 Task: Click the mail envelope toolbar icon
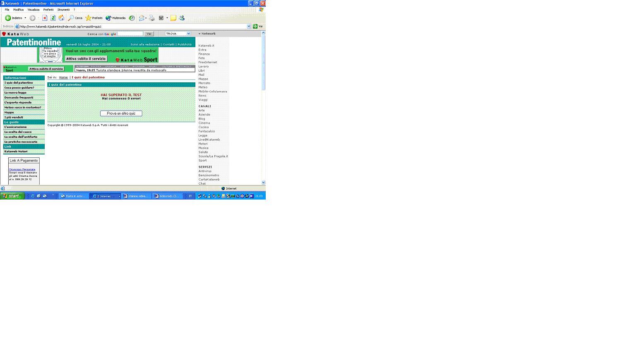[x=142, y=18]
